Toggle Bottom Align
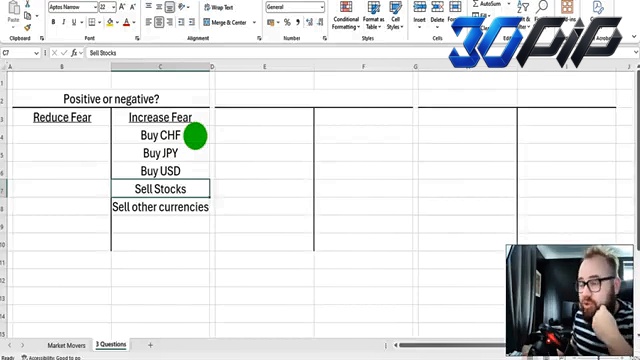This screenshot has width=640, height=360. tap(170, 7)
